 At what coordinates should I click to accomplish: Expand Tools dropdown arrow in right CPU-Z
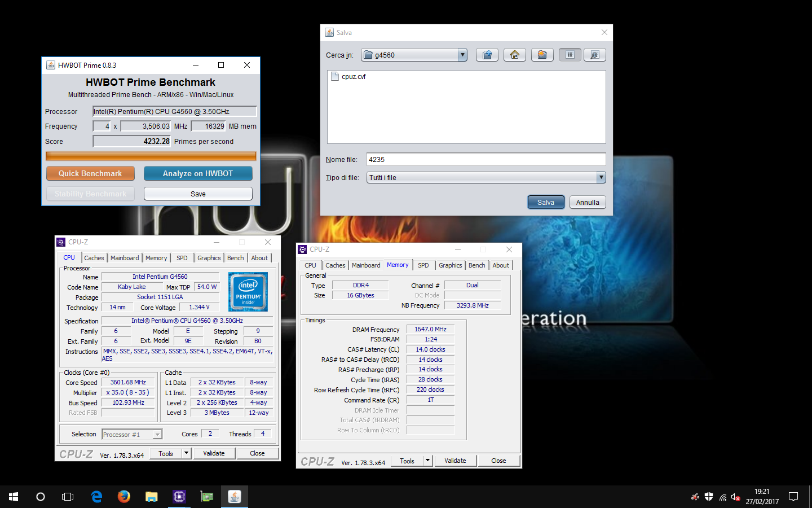click(428, 461)
